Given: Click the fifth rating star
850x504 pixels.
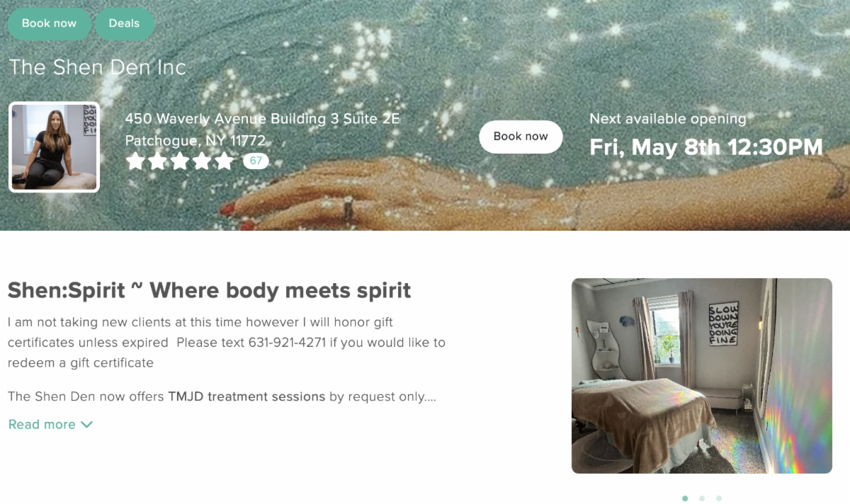Looking at the screenshot, I should pos(224,161).
